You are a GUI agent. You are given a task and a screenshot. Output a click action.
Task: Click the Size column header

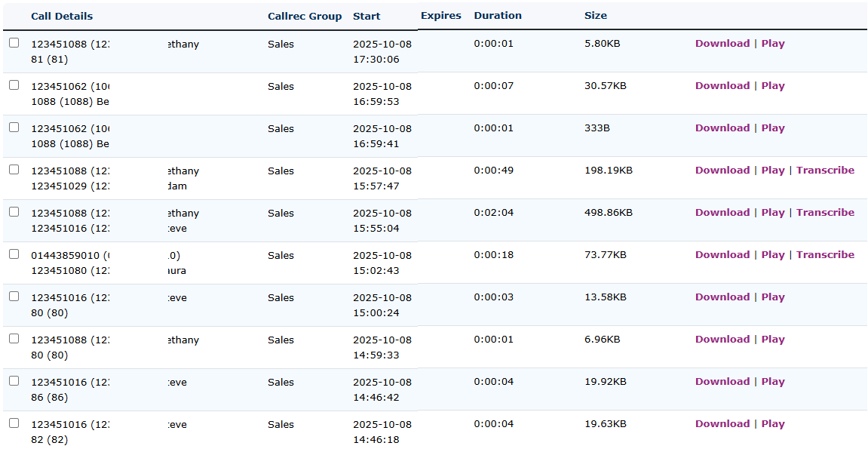(595, 16)
